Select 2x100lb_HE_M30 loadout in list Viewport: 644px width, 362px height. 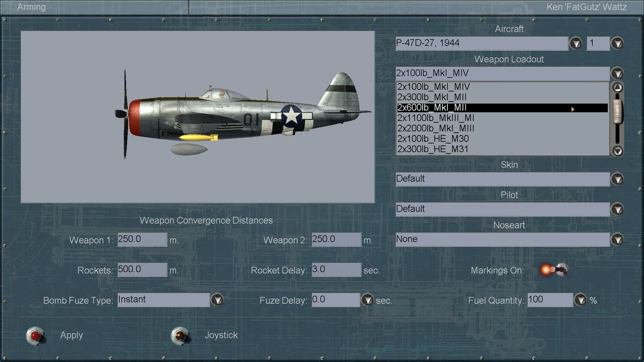coord(502,139)
